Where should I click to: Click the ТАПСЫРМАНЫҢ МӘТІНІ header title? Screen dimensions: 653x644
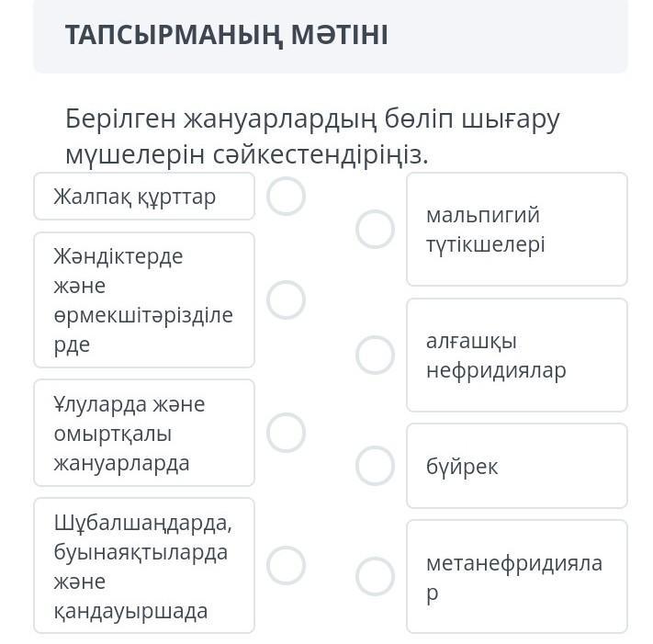point(226,35)
